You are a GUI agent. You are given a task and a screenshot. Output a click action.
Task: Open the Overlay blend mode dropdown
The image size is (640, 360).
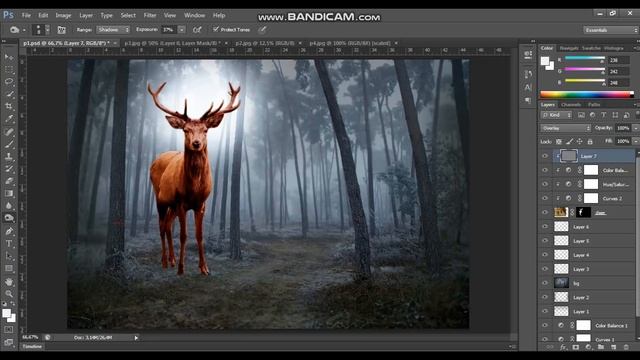coord(566,128)
